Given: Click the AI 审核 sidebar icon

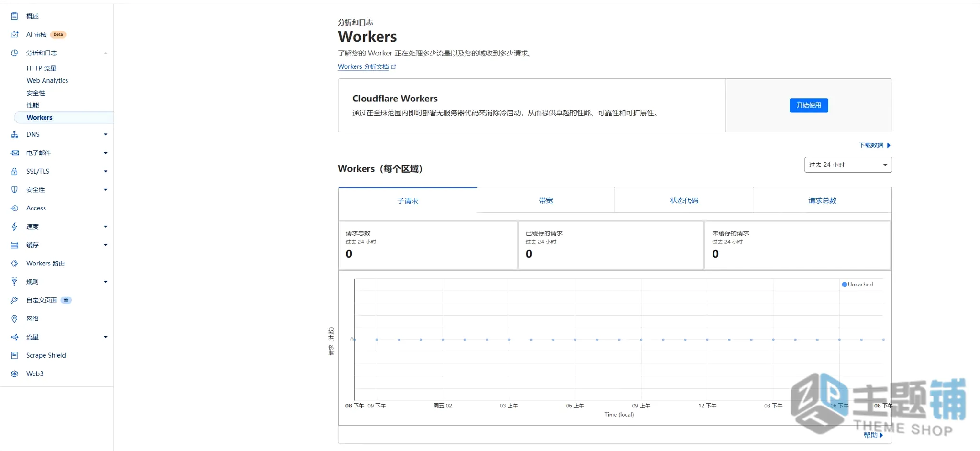Looking at the screenshot, I should (14, 34).
